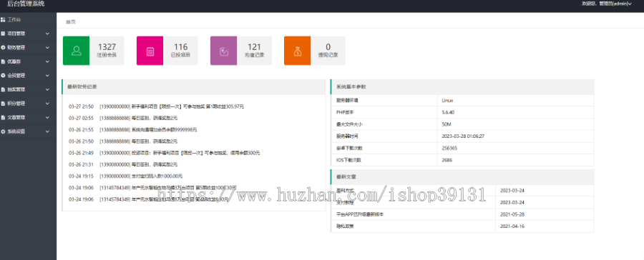The width and height of the screenshot is (644, 260).
Task: Click the 03-26 21:50 finance record
Action: 123,141
